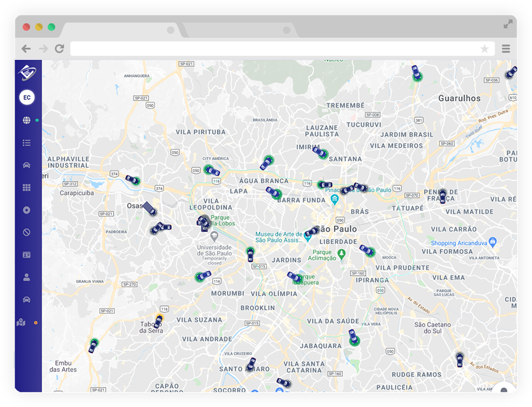
Task: Select the vehicle marker at Parque Ibirapuera
Action: pos(294,277)
